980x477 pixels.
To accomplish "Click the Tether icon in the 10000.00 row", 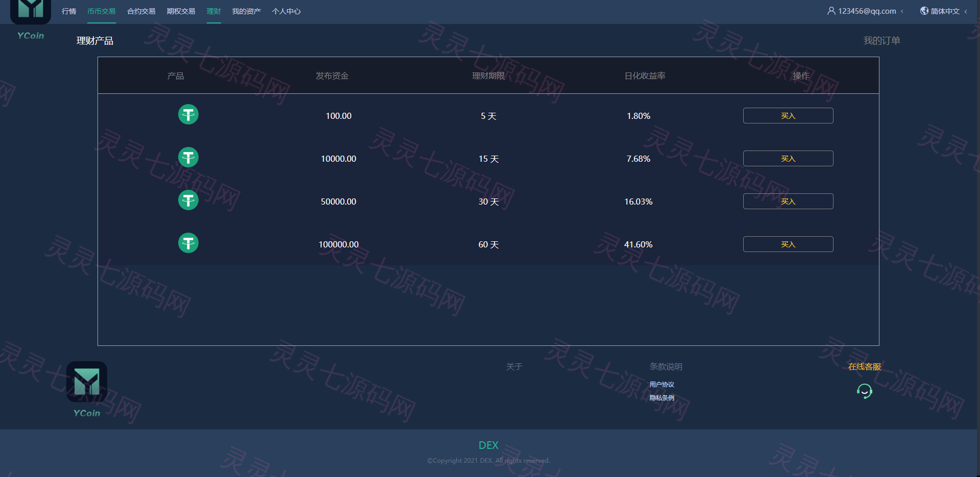I will [x=188, y=157].
